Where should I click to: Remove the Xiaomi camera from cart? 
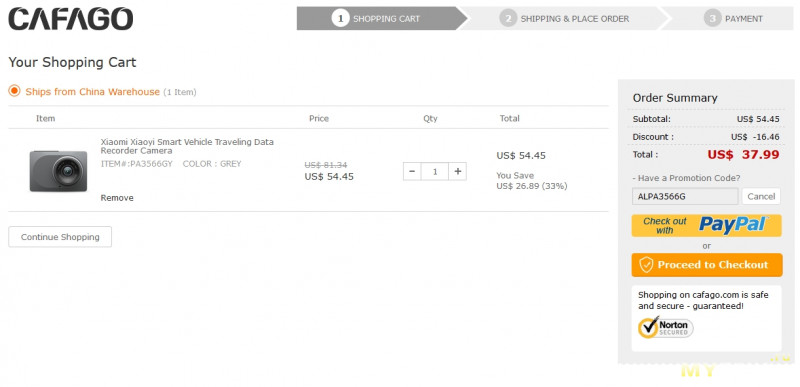pos(117,198)
